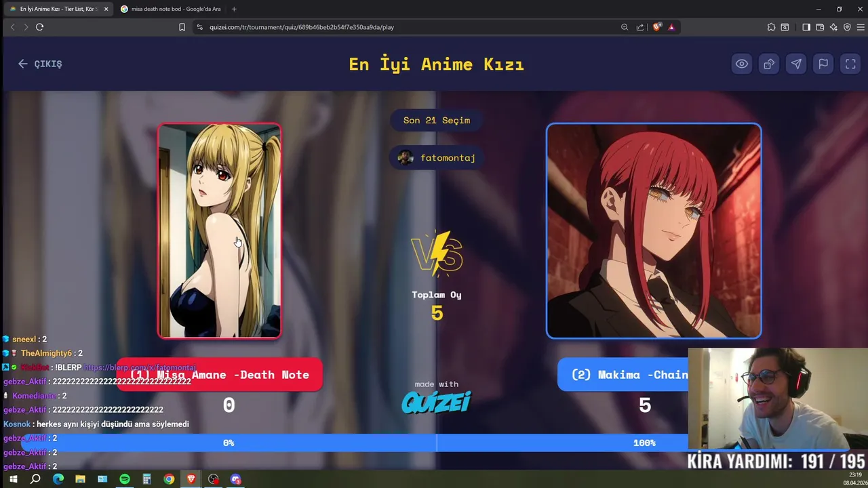Open Discord from taskbar
The image size is (868, 488).
[x=235, y=479]
